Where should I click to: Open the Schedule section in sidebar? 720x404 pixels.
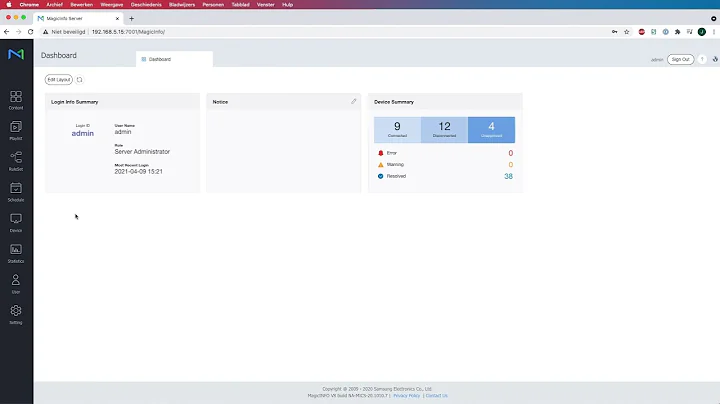click(x=16, y=192)
